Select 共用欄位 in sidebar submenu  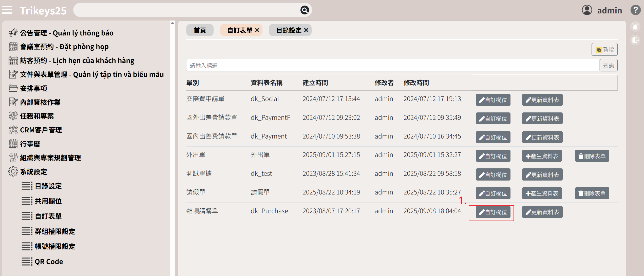(x=48, y=201)
